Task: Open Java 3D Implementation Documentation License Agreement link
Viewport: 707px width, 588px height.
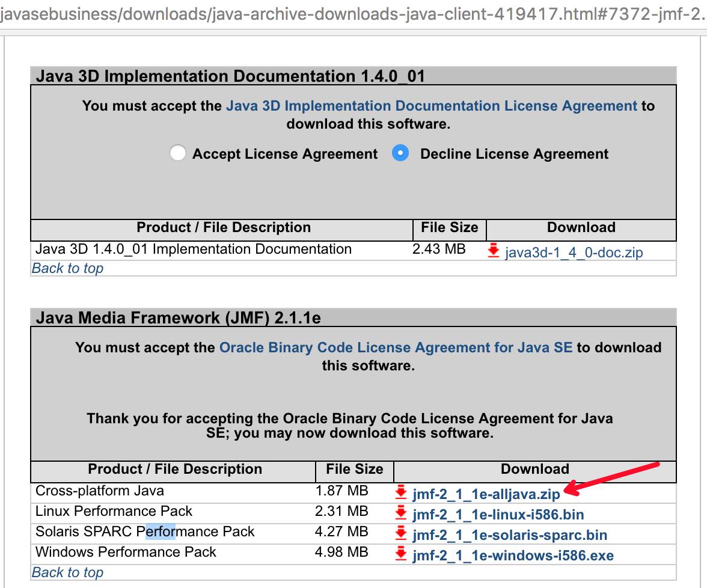Action: tap(432, 106)
